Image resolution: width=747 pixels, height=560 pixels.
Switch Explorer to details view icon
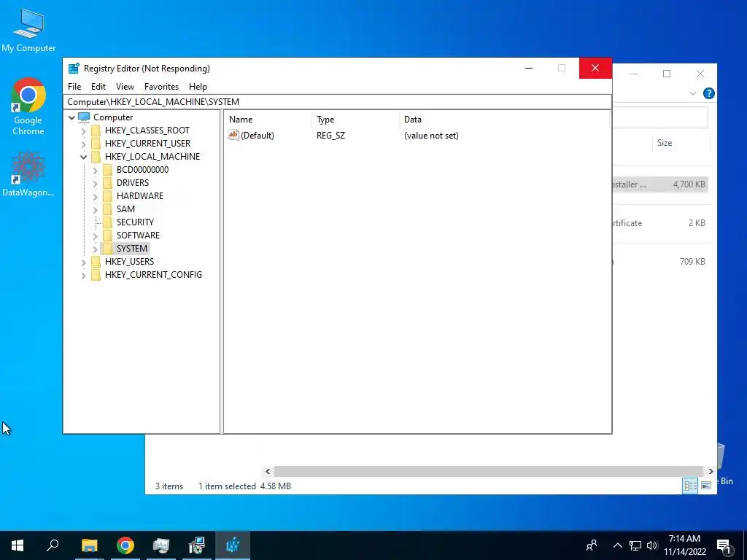point(690,486)
